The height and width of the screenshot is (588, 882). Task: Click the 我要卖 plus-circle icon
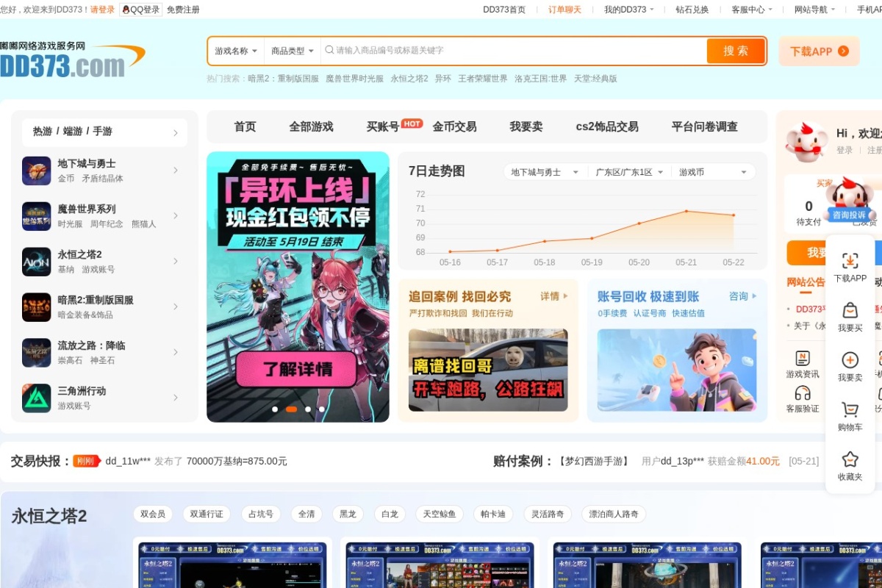click(x=850, y=359)
